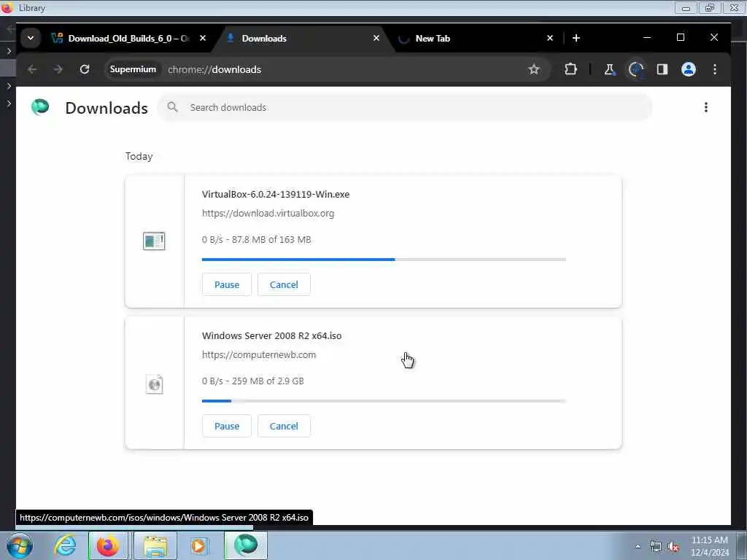Click the Windows Server ISO file icon
The width and height of the screenshot is (747, 560).
pos(155,384)
